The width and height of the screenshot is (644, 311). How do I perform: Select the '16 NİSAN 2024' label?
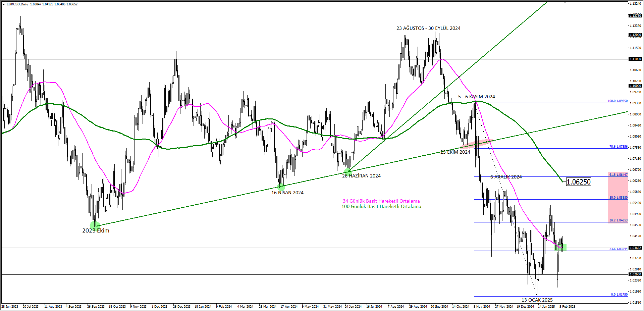point(287,193)
